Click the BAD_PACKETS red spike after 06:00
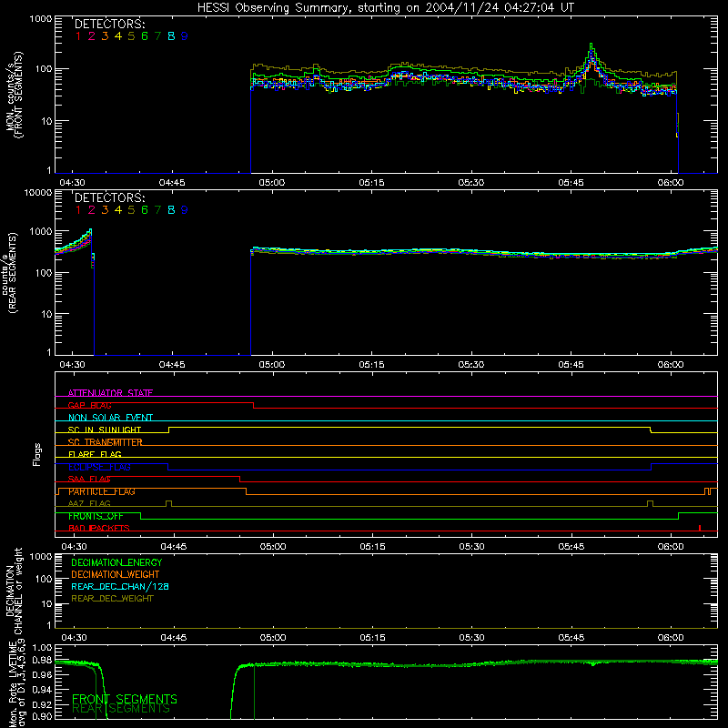Viewport: 728px width, 728px height. 700,528
